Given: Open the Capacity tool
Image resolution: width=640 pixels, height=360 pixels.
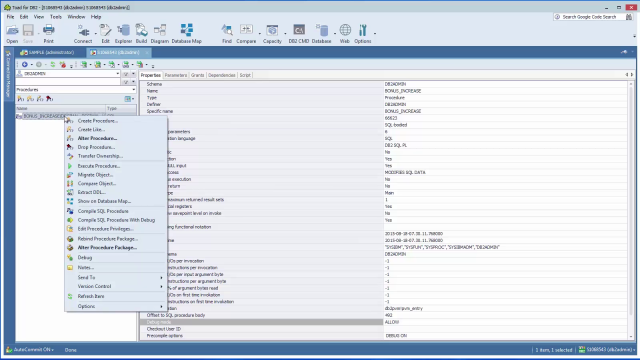Looking at the screenshot, I should coord(272,33).
